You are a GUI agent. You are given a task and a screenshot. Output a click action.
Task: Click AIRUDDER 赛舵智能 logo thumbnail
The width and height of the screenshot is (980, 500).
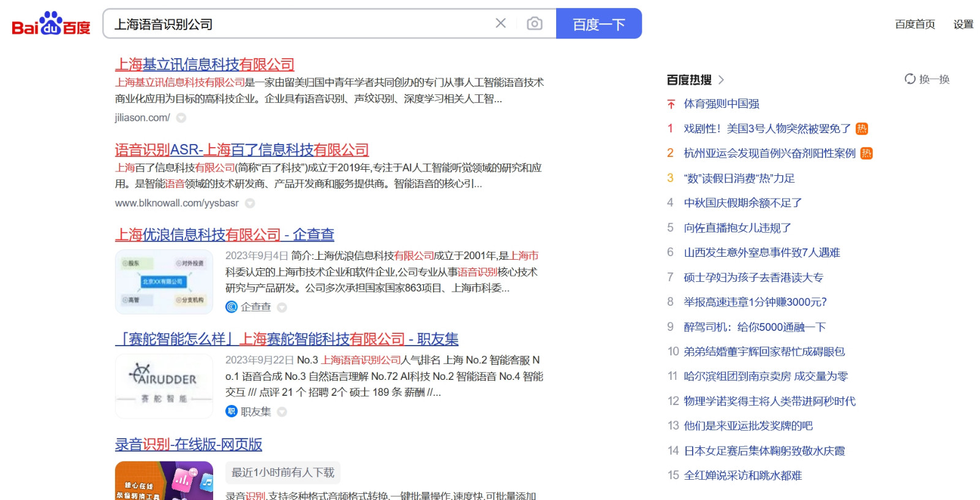(x=164, y=386)
